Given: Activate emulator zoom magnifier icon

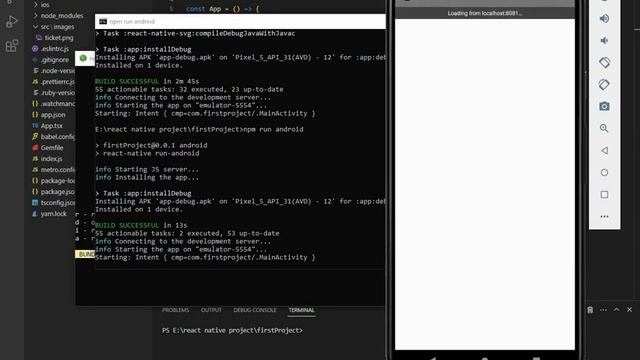Looking at the screenshot, I should [604, 129].
